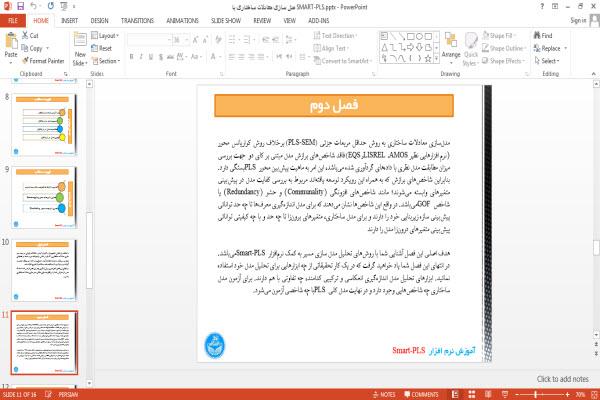Screen dimensions: 600x400
Task: Open Quick Styles gallery
Action: (x=470, y=49)
